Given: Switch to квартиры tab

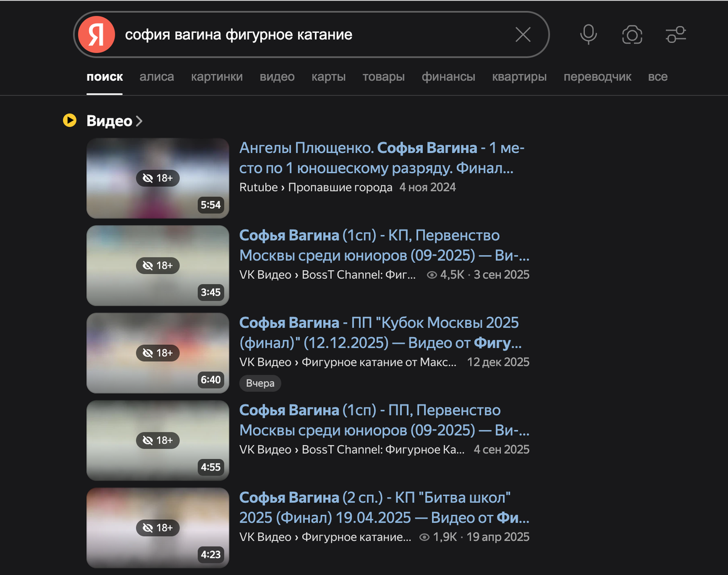Looking at the screenshot, I should coord(519,77).
